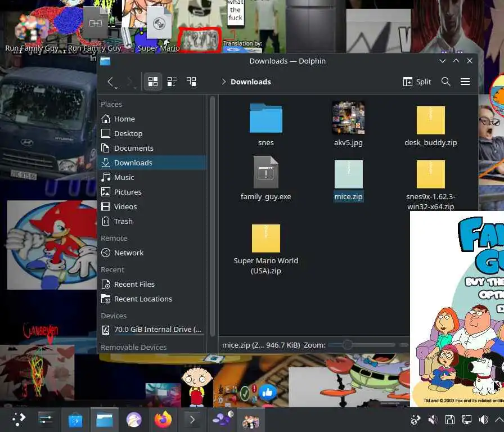Expand the breadcrumb chevron before Downloads
Image resolution: width=504 pixels, height=432 pixels.
(x=223, y=82)
